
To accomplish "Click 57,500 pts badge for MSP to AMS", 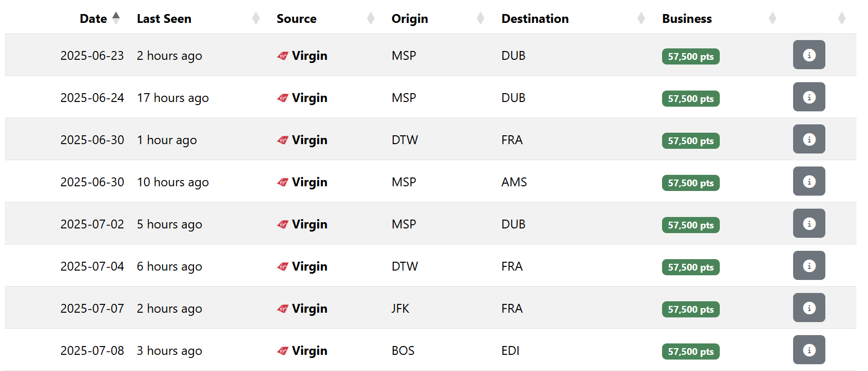I will tap(691, 183).
